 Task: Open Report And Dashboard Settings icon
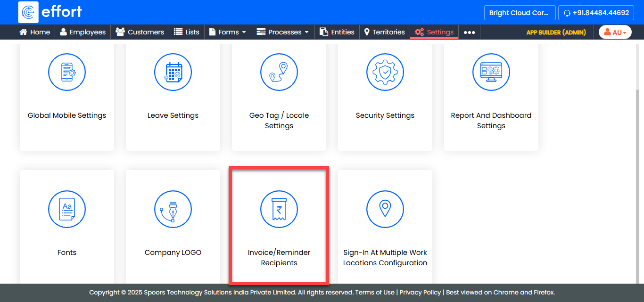click(491, 72)
